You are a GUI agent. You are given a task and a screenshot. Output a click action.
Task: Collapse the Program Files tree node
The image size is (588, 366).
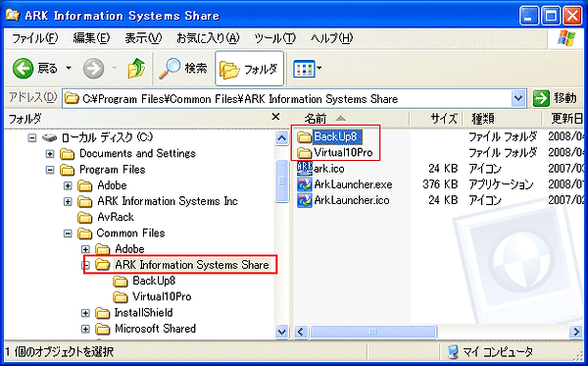tap(50, 170)
